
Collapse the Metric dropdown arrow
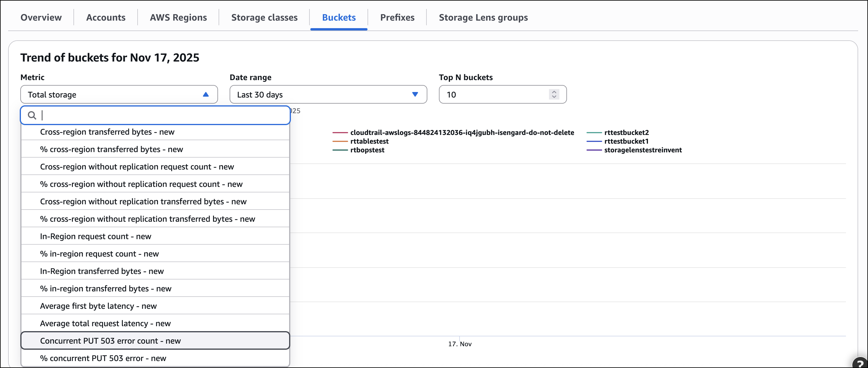(206, 95)
